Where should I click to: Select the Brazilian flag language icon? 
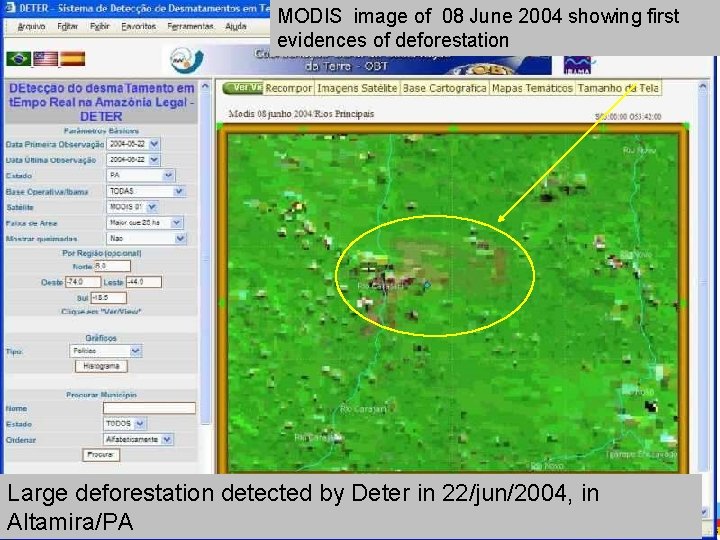(x=19, y=59)
